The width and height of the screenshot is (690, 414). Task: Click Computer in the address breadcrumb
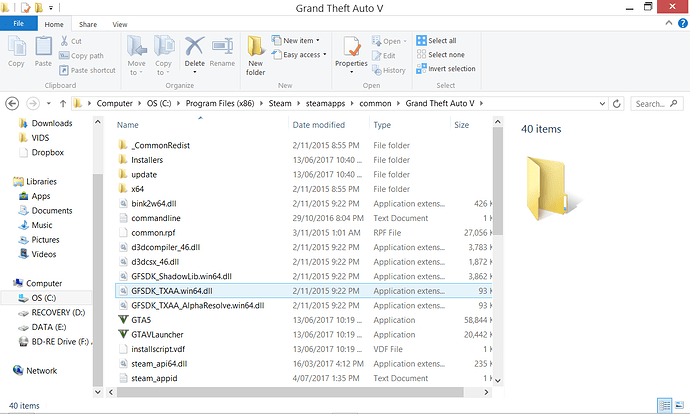(114, 103)
